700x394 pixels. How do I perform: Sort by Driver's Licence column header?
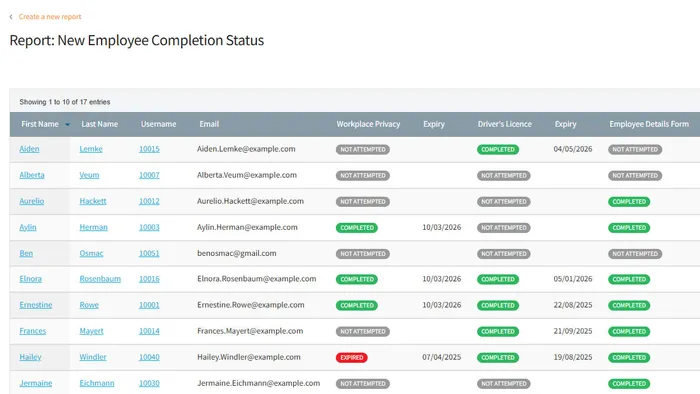tap(504, 124)
